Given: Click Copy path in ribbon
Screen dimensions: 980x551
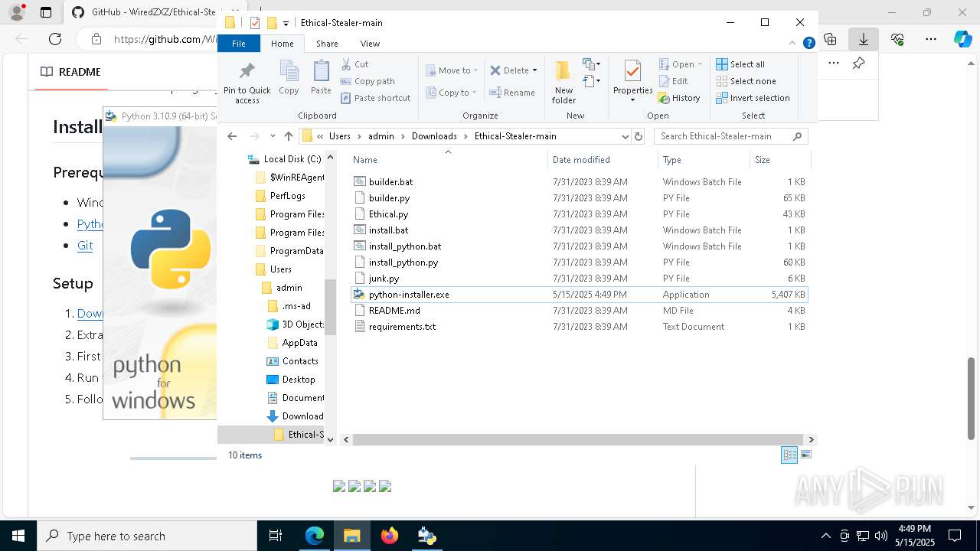Looking at the screenshot, I should (x=367, y=81).
